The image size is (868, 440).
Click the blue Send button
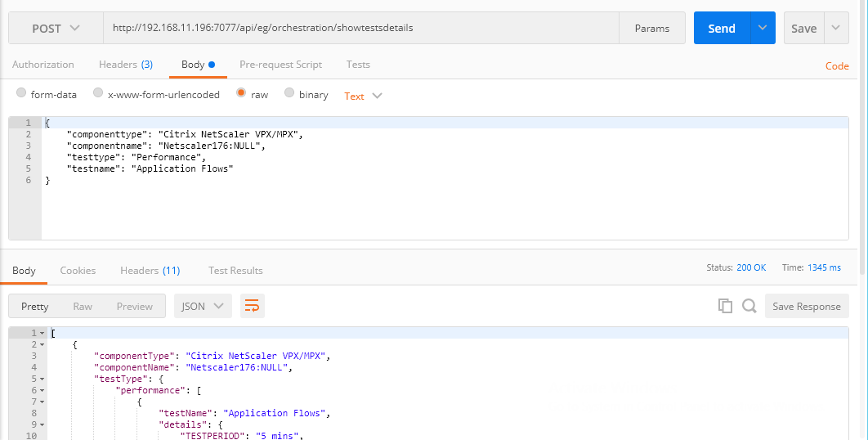click(722, 28)
